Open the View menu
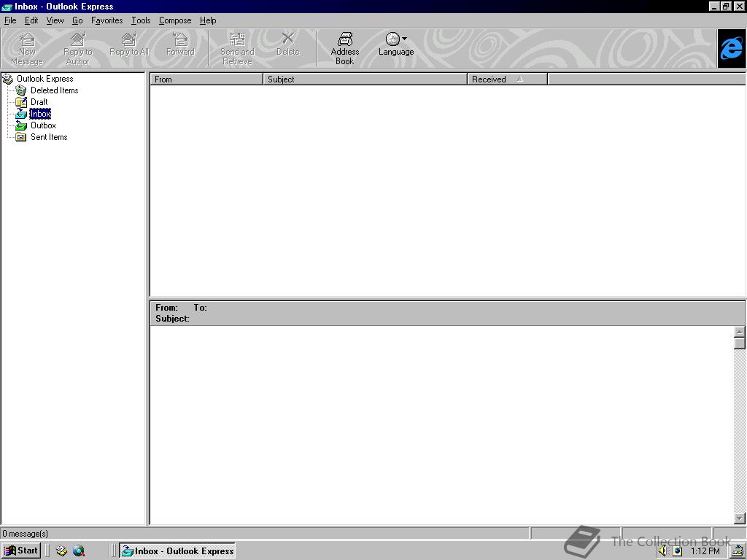This screenshot has width=747, height=560. [x=55, y=20]
